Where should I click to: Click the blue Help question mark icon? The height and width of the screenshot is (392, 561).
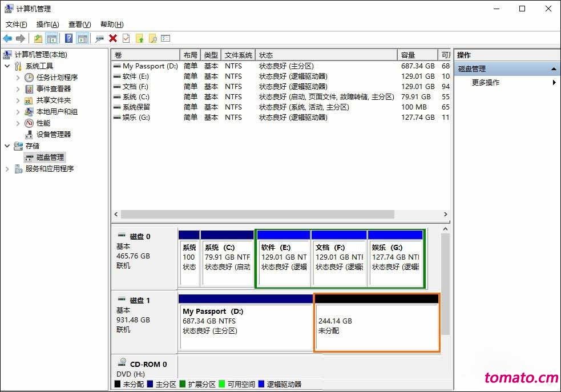tap(68, 38)
